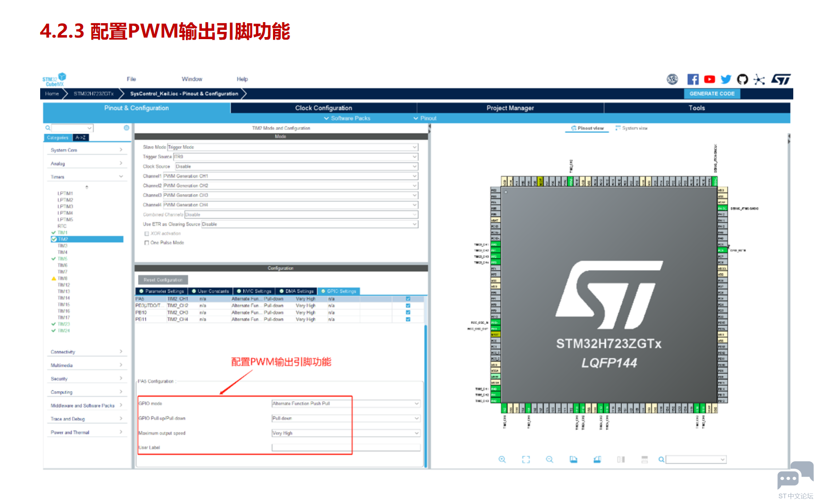Image resolution: width=818 pixels, height=504 pixels.
Task: Click the Reset Configuration button
Action: point(163,280)
